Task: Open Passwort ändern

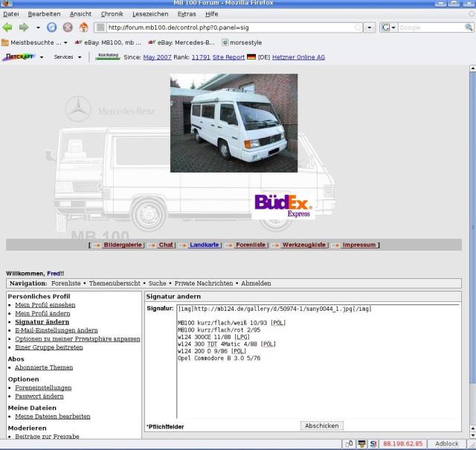Action: (x=39, y=396)
